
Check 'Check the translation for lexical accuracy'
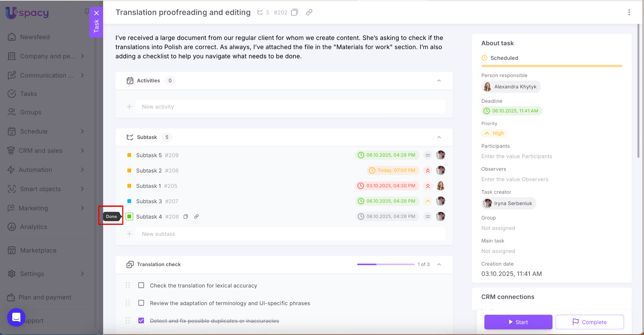coord(141,285)
